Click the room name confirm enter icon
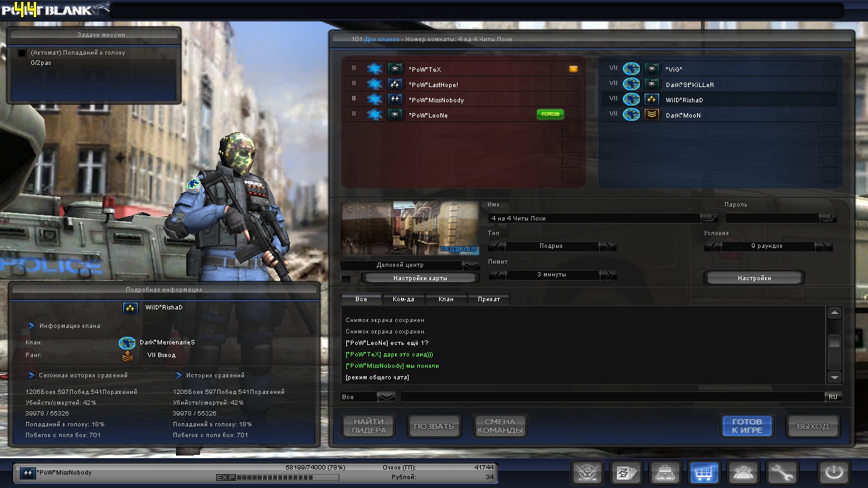868x488 pixels. [709, 218]
